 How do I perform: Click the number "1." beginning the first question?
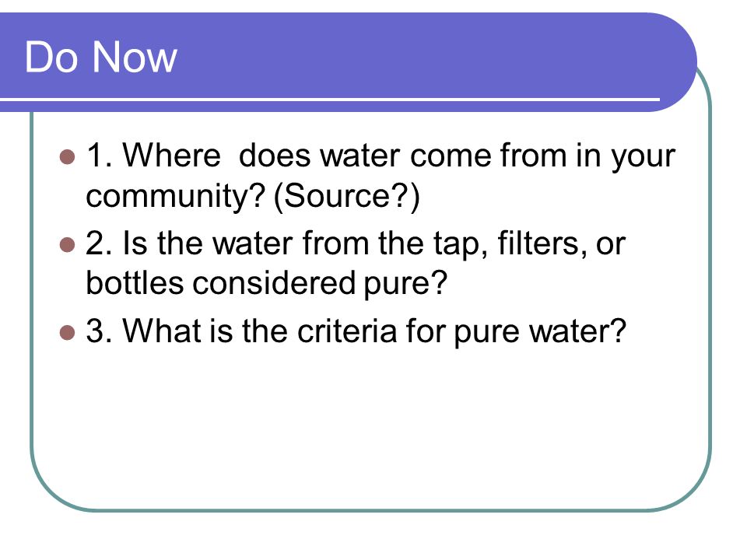point(99,156)
